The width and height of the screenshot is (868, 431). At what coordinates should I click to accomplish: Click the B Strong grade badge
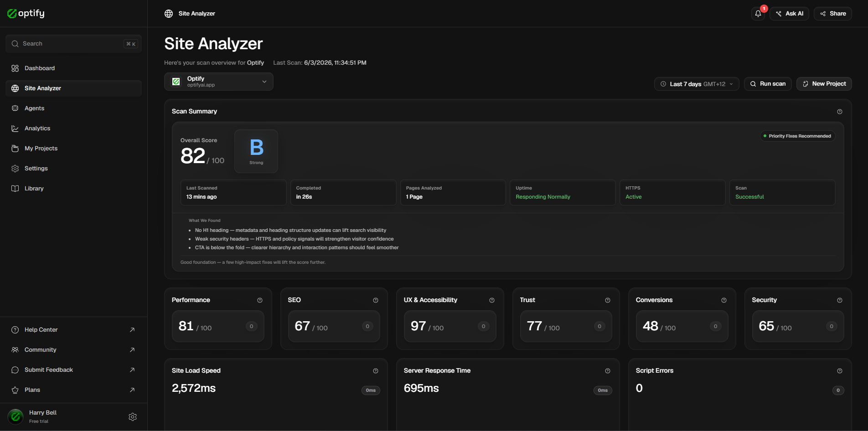coord(256,151)
